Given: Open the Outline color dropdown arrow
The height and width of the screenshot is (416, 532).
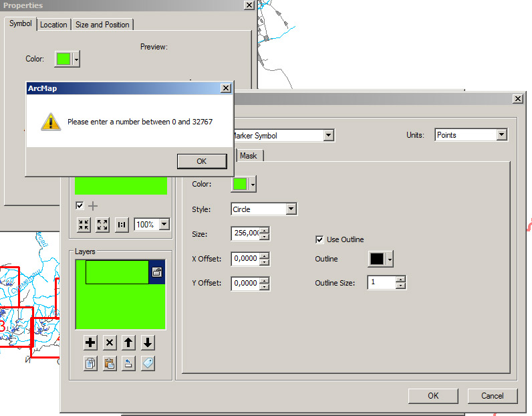Looking at the screenshot, I should click(390, 259).
